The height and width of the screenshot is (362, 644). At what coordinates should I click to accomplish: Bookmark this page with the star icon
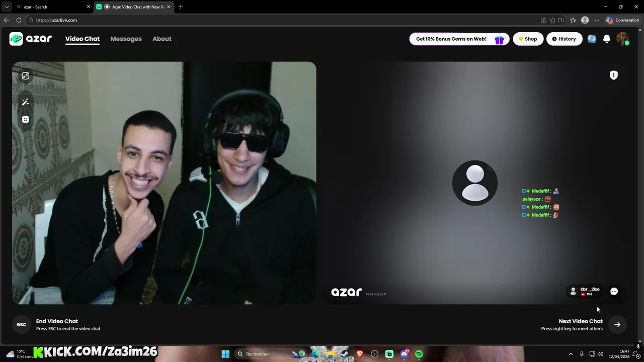pyautogui.click(x=552, y=20)
